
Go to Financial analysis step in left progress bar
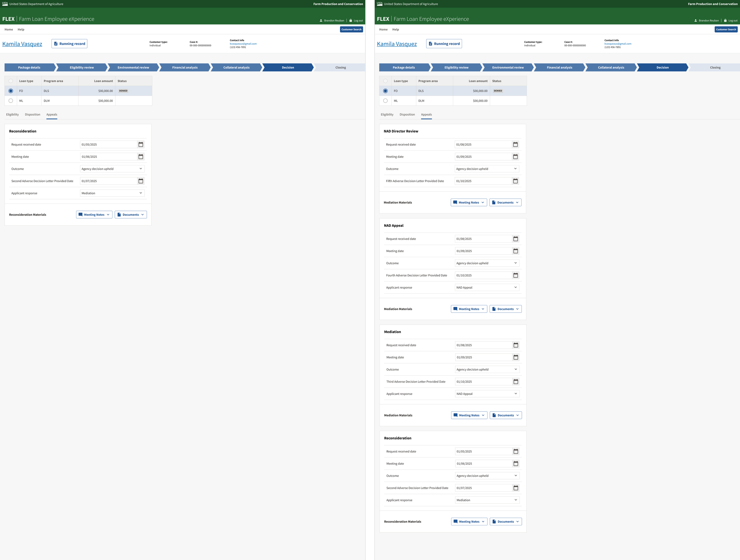coord(185,67)
